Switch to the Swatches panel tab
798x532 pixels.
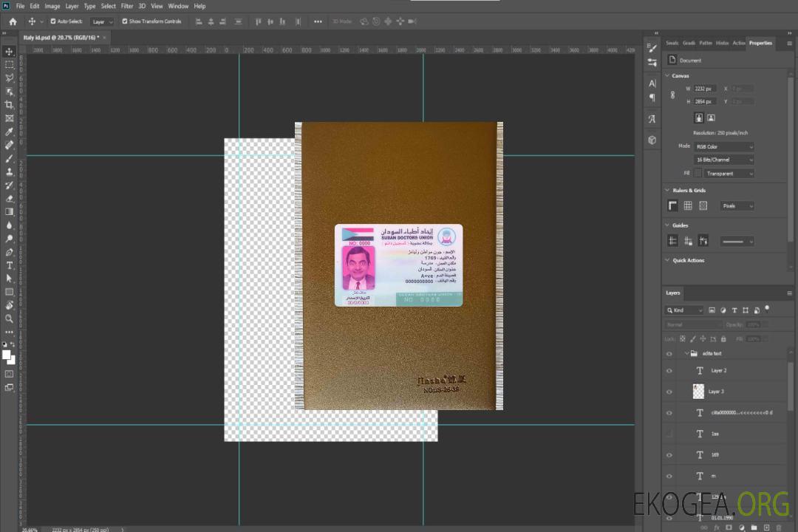click(x=672, y=43)
